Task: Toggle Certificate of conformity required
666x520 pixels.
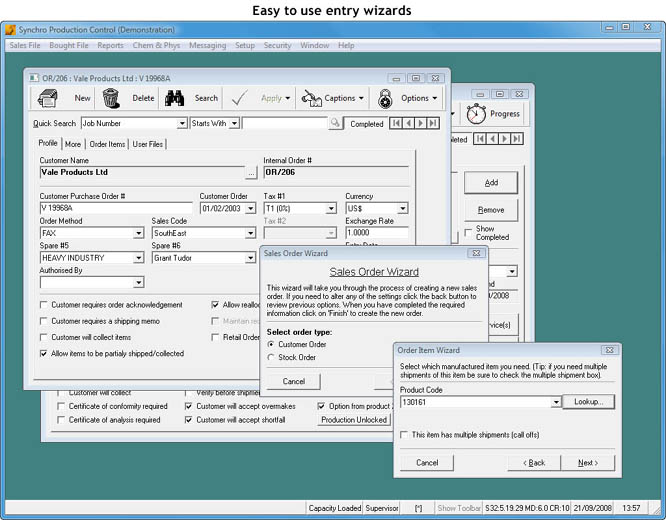Action: [61, 406]
